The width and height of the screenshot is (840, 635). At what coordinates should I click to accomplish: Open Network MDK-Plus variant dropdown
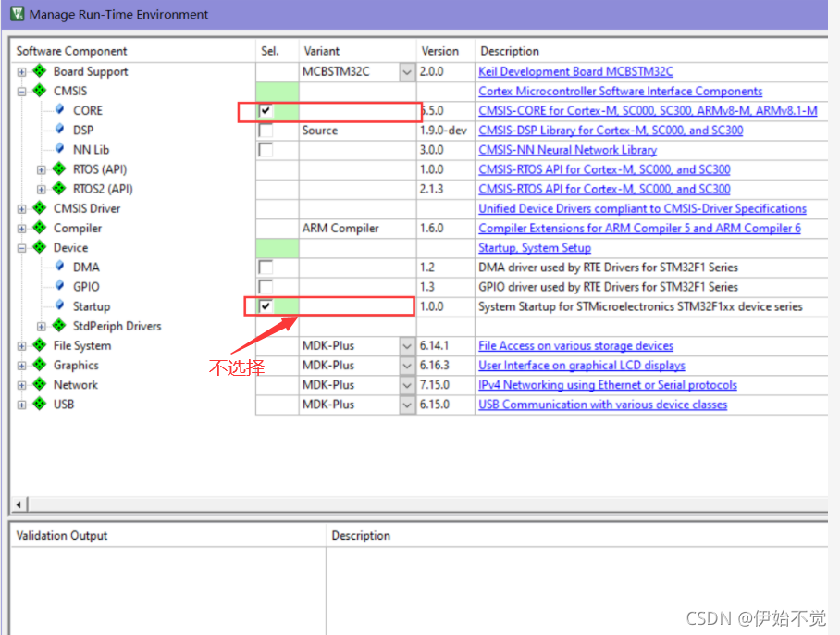(407, 385)
